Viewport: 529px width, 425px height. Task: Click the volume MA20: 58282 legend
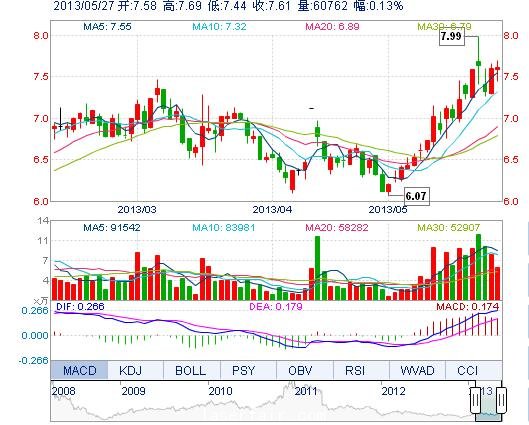337,228
